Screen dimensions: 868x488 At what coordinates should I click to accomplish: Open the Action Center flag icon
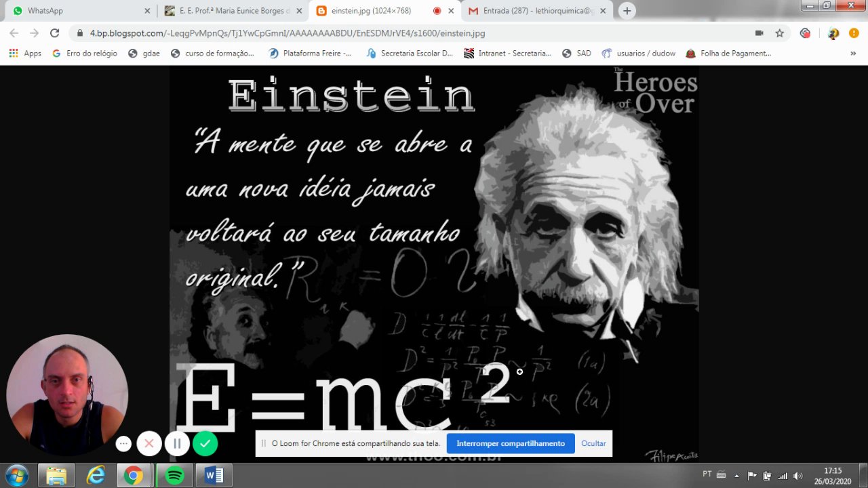(752, 475)
